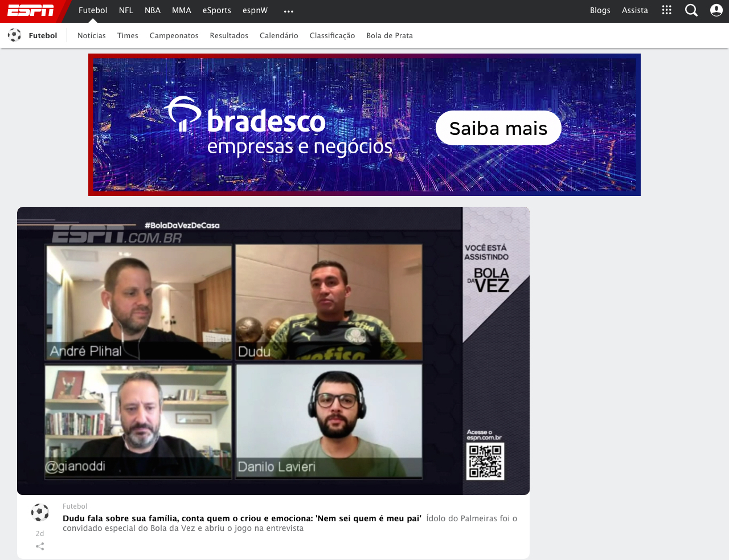Click the Futebol section heading
Viewport: 729px width, 560px height.
click(x=43, y=35)
